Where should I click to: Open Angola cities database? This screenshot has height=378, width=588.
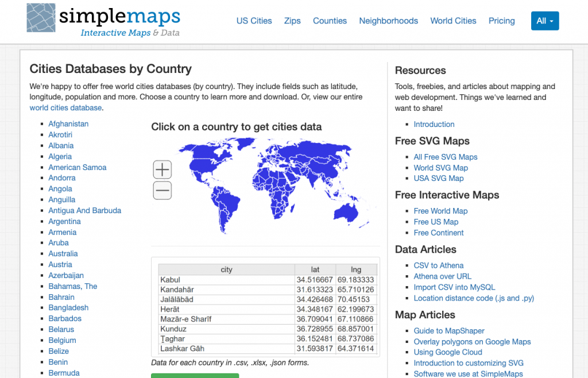60,188
